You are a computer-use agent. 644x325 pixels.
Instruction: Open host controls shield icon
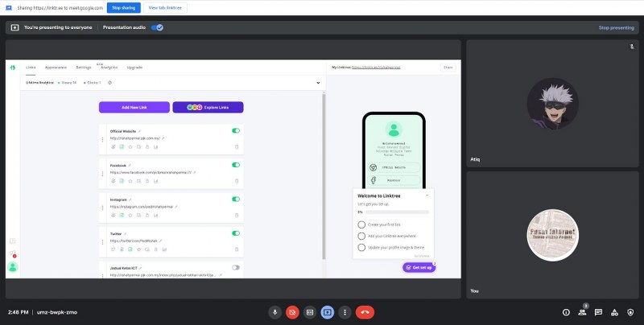630,313
